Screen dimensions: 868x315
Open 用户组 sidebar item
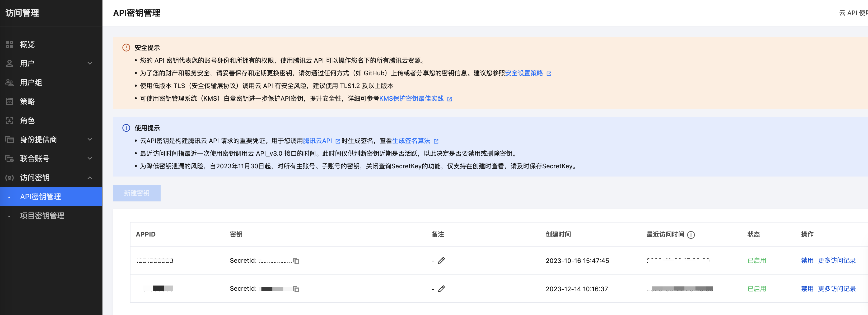(31, 83)
